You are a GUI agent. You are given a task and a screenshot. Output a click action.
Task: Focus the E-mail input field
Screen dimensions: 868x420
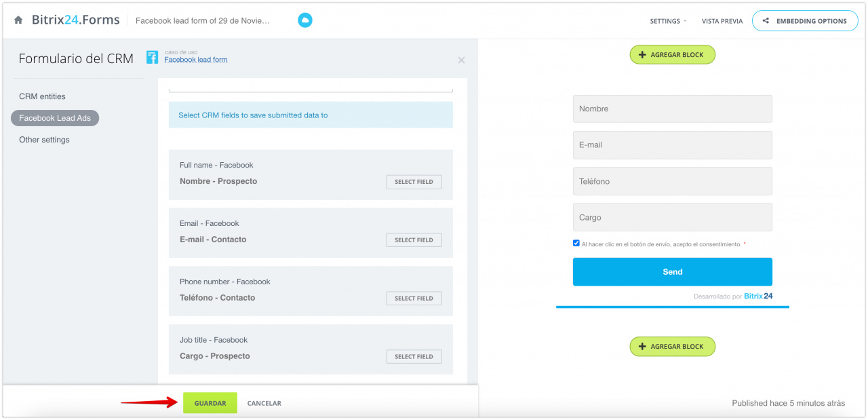pyautogui.click(x=672, y=145)
